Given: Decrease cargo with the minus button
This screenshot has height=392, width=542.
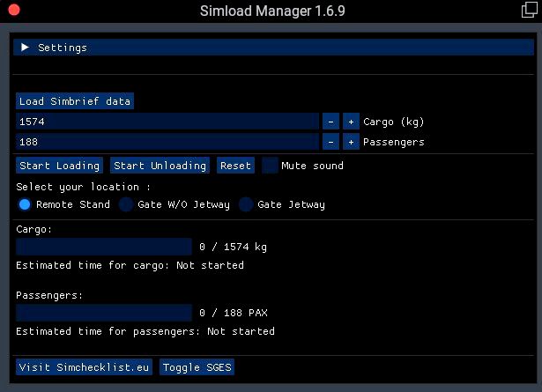Looking at the screenshot, I should tap(330, 122).
